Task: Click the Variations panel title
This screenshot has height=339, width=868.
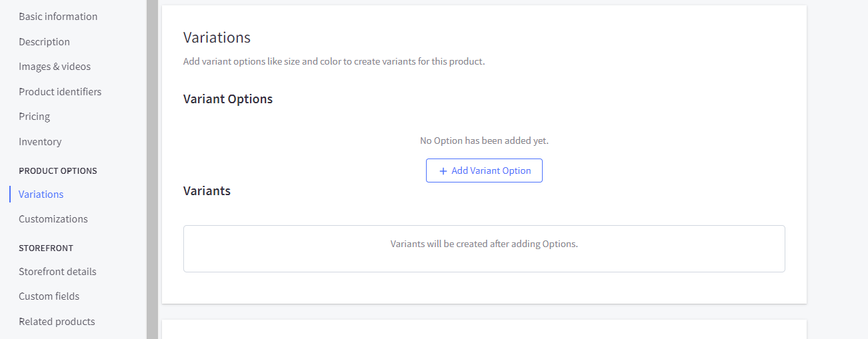Action: point(217,37)
